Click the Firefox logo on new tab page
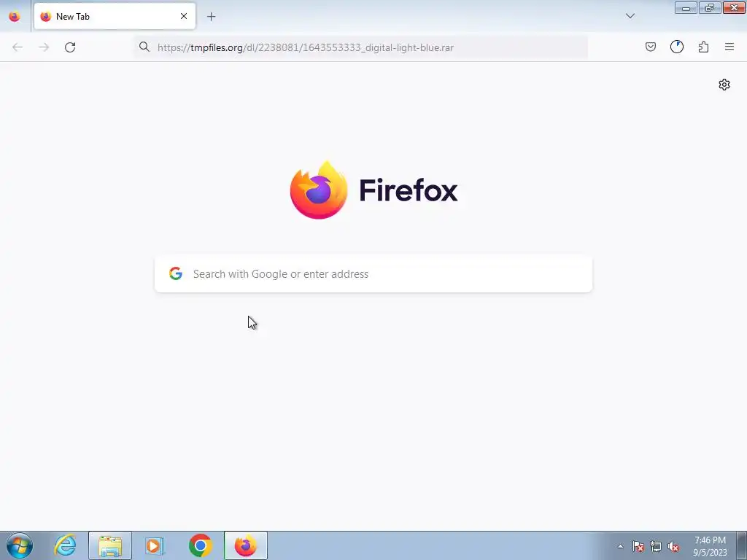747x560 pixels. click(373, 190)
